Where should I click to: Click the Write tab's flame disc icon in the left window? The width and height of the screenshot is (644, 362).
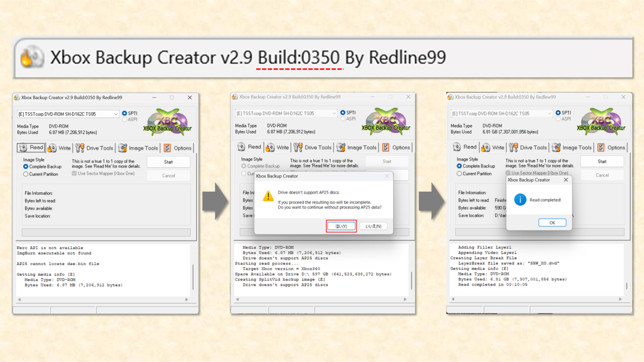point(52,148)
